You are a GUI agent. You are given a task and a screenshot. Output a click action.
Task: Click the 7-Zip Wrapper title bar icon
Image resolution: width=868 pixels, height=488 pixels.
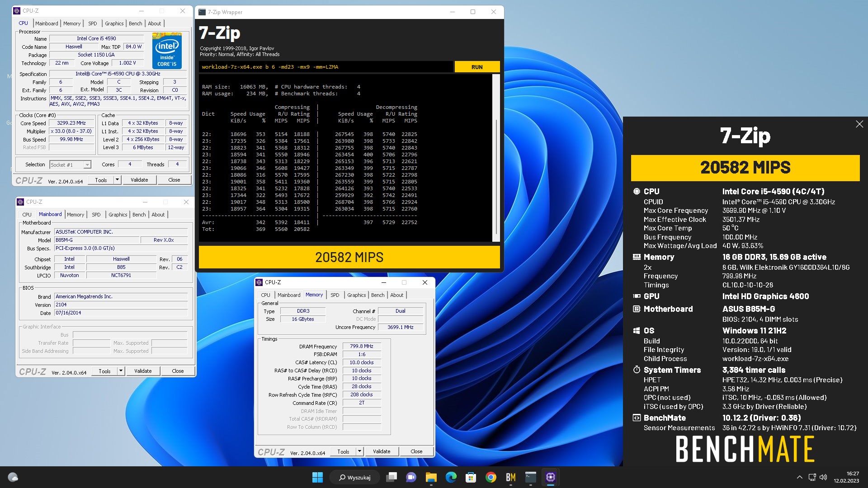(202, 12)
